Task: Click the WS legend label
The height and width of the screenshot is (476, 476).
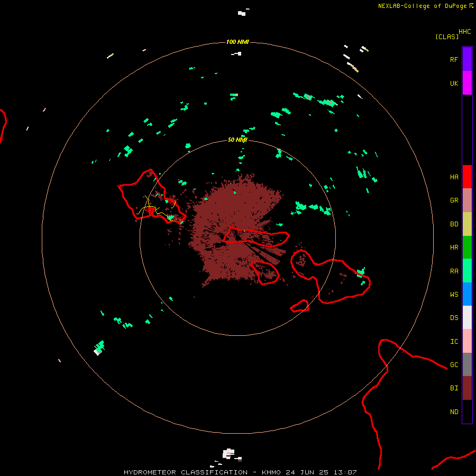Action: [454, 294]
